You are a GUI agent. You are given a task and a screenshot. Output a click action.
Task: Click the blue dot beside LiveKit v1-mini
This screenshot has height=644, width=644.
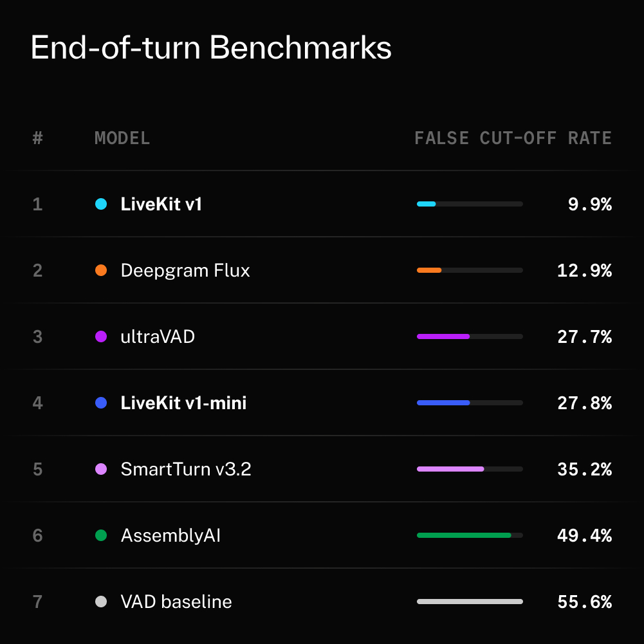(x=101, y=403)
